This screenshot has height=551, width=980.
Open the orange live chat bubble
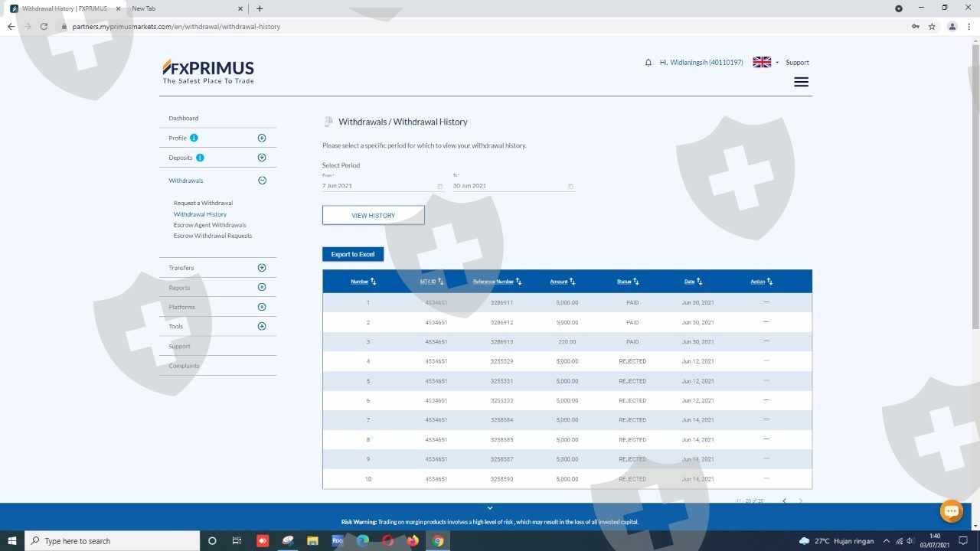(x=951, y=511)
